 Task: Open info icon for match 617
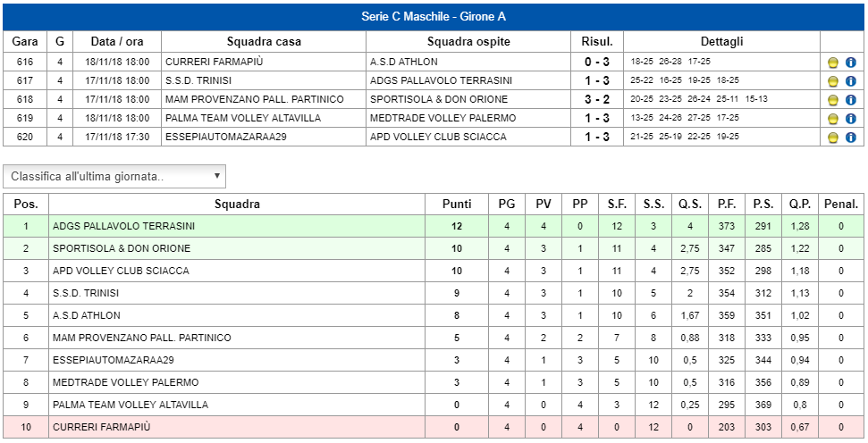pos(851,81)
